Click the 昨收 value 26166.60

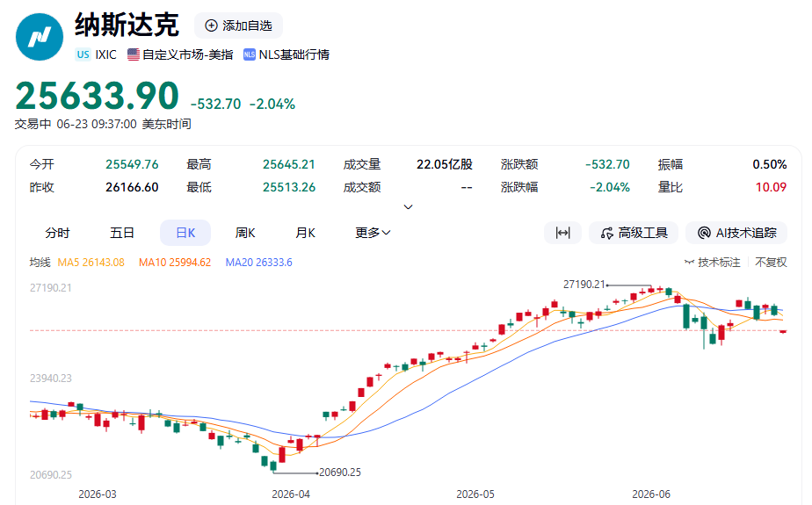(x=132, y=187)
